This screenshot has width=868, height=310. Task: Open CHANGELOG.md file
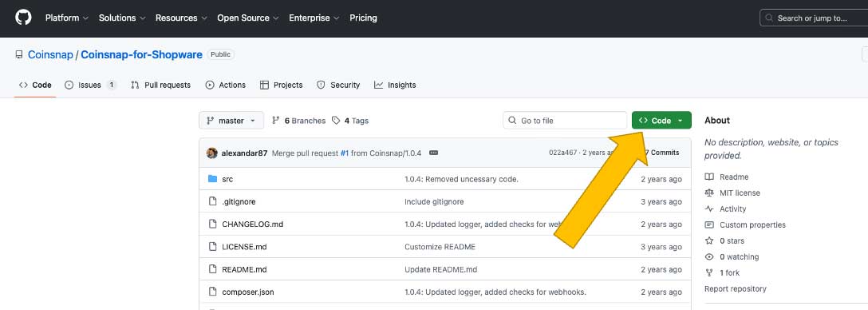[x=252, y=224]
